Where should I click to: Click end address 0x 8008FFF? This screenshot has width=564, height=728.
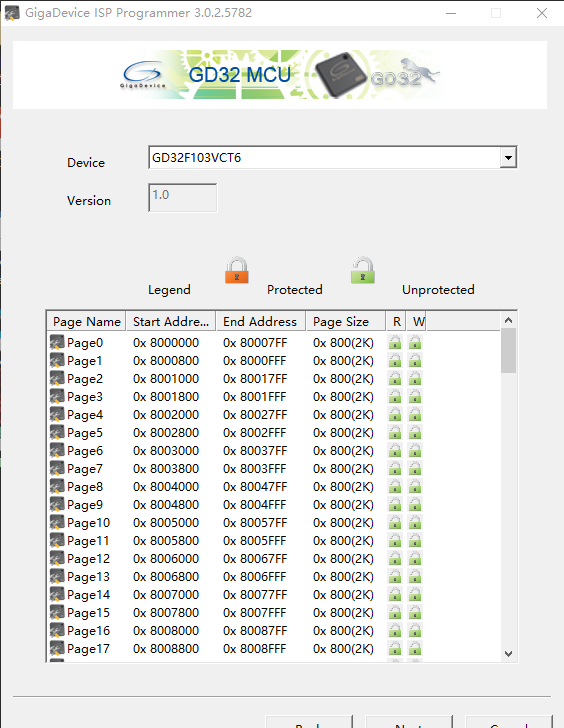[254, 649]
